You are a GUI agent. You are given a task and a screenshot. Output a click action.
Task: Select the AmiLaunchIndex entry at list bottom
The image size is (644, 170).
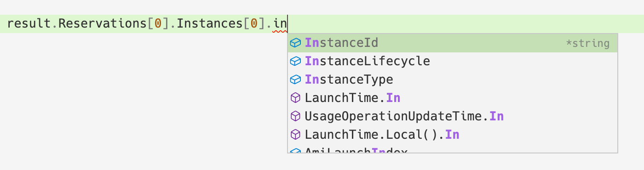click(453, 149)
